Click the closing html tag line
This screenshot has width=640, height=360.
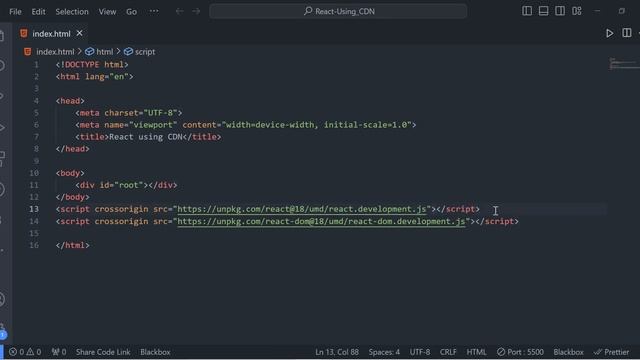(x=73, y=245)
